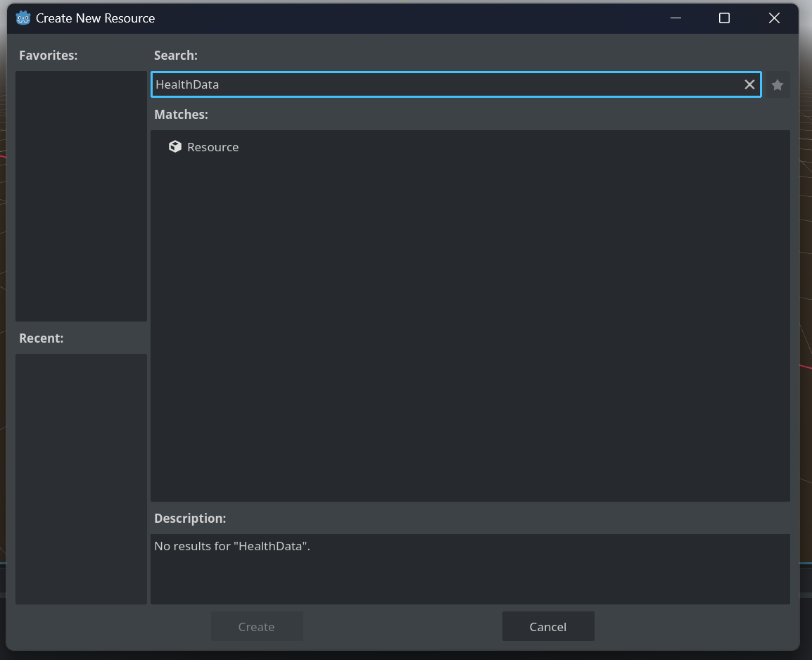Clear the HealthData search text
Screen dimensions: 812x660
tap(749, 84)
